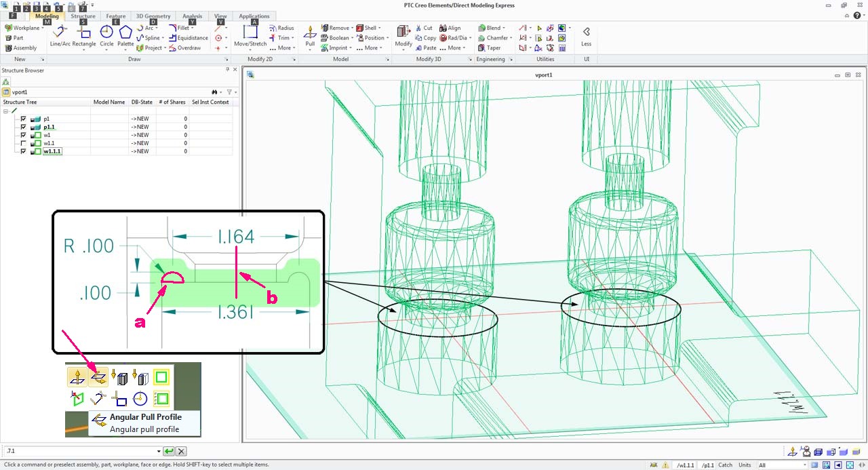Check the w1.1 workplane checkbox

click(24, 143)
